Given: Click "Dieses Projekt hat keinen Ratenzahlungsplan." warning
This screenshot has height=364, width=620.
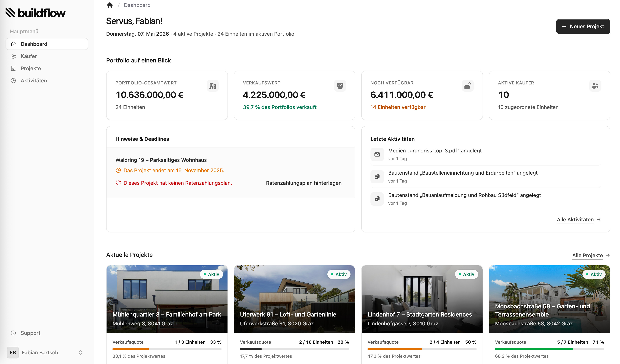Looking at the screenshot, I should pos(178,183).
